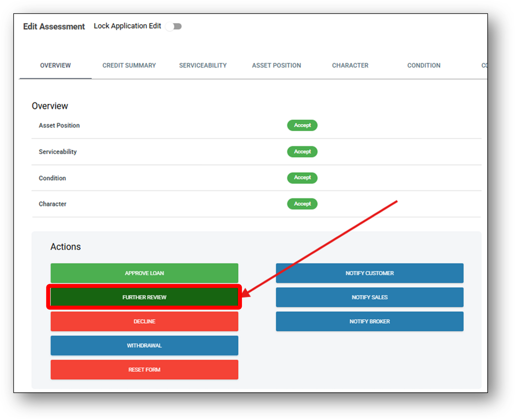
Task: Click the Character row Accept badge
Action: [302, 204]
